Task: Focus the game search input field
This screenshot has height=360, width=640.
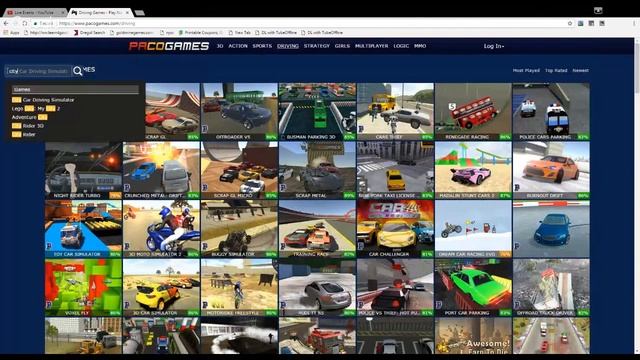Action: [38, 71]
